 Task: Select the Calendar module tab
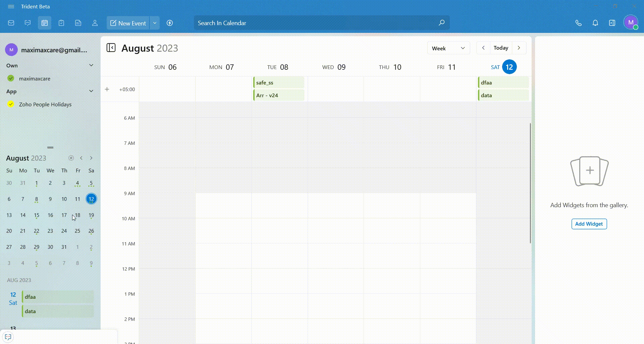pyautogui.click(x=45, y=23)
